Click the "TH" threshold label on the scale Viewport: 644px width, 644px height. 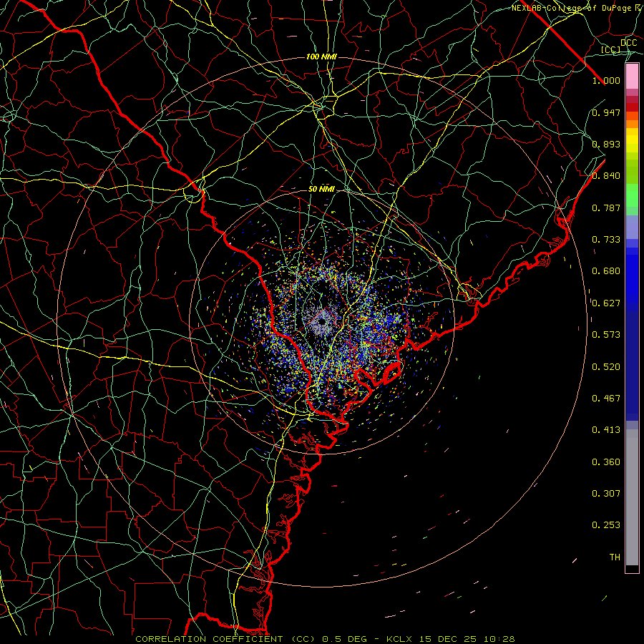[615, 557]
